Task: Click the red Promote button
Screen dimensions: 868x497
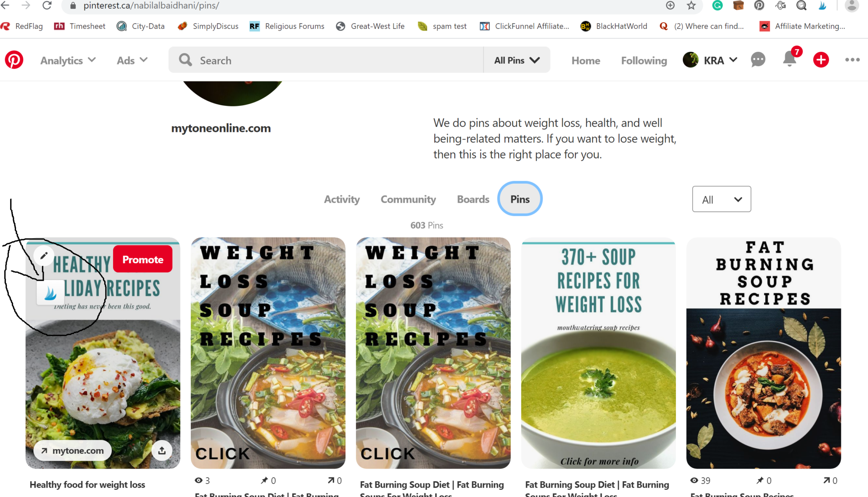Action: (143, 260)
